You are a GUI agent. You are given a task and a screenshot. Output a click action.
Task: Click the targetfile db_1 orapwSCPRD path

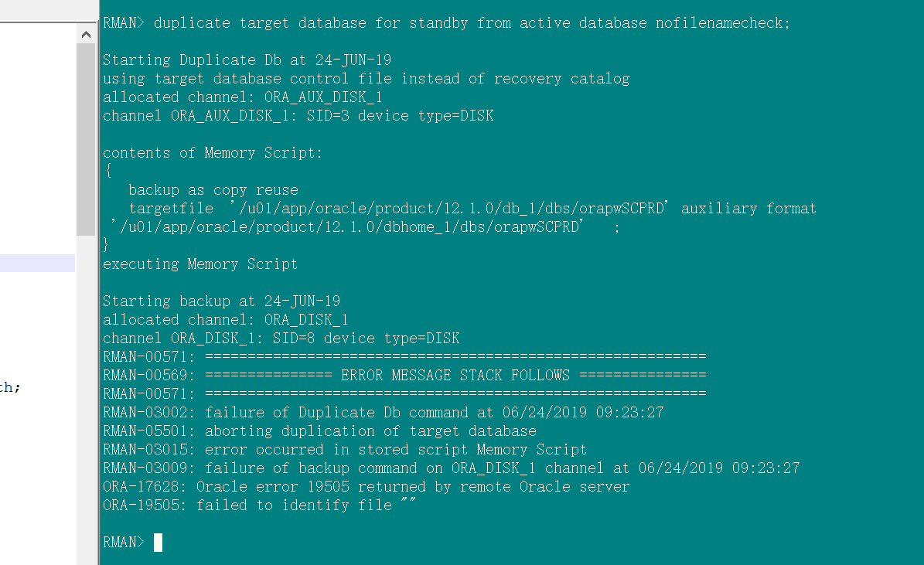coord(451,209)
